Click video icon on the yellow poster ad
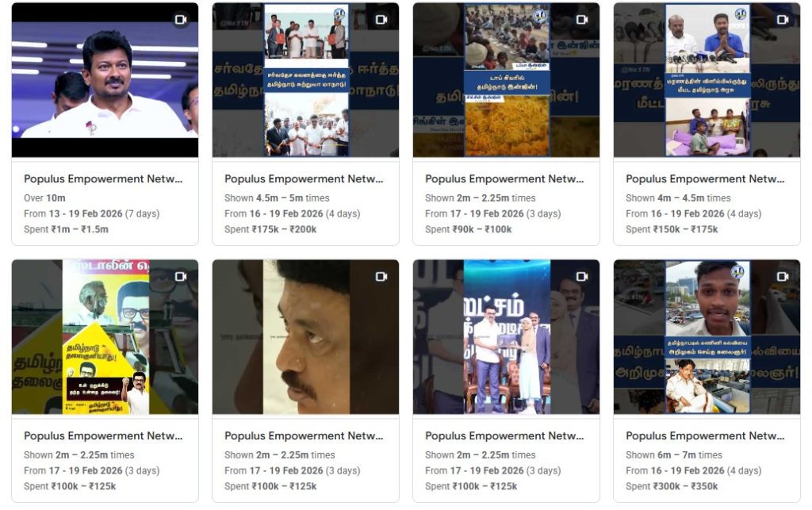 click(181, 277)
